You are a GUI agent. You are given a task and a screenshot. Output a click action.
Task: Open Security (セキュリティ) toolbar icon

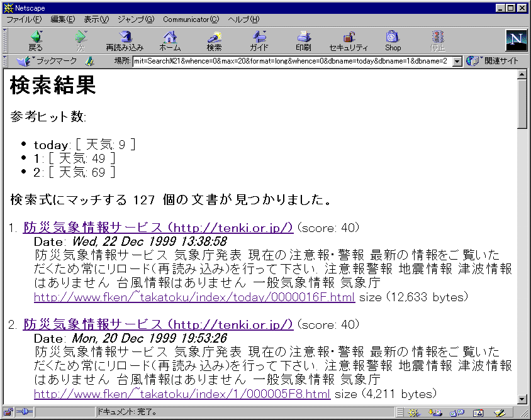click(348, 41)
